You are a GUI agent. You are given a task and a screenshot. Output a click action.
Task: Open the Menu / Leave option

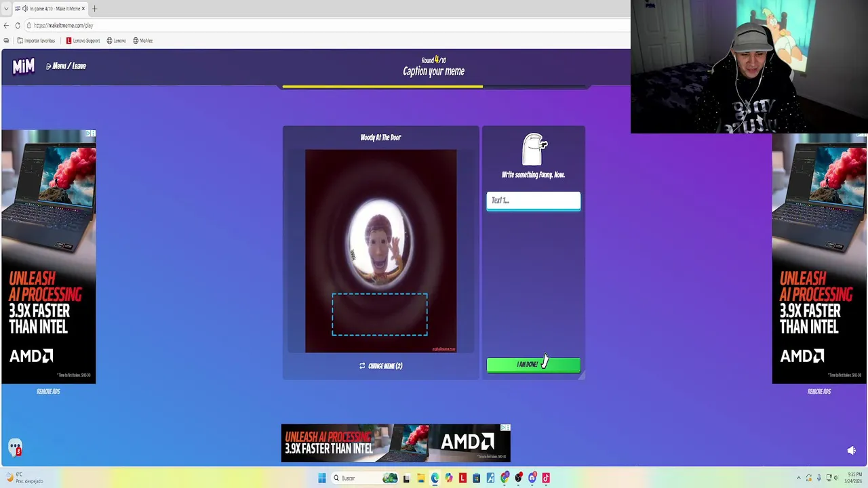click(x=66, y=66)
